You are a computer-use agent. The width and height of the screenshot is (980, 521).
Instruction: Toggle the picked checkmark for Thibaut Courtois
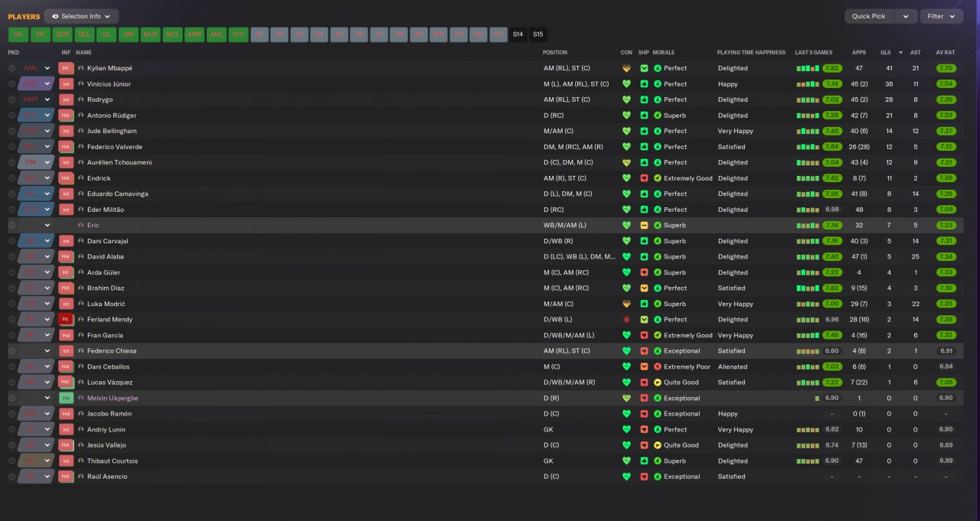(11, 461)
